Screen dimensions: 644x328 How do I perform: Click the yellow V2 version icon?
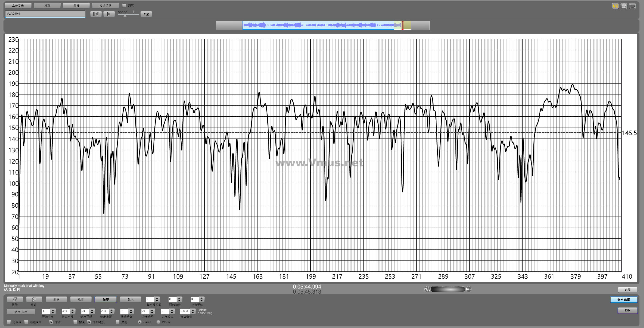pyautogui.click(x=615, y=6)
